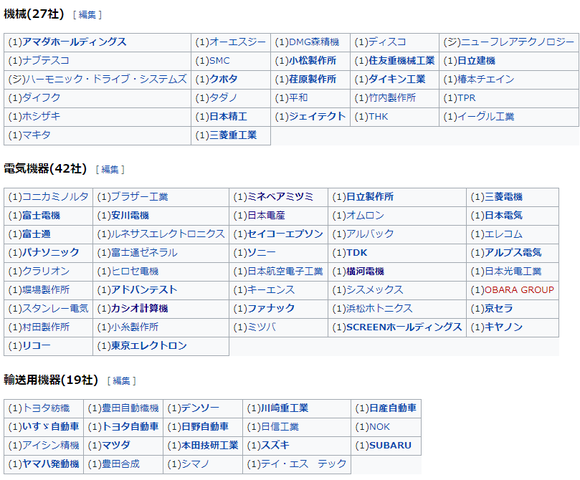The height and width of the screenshot is (480, 580).
Task: Open the ダイフク link
Action: tap(41, 98)
